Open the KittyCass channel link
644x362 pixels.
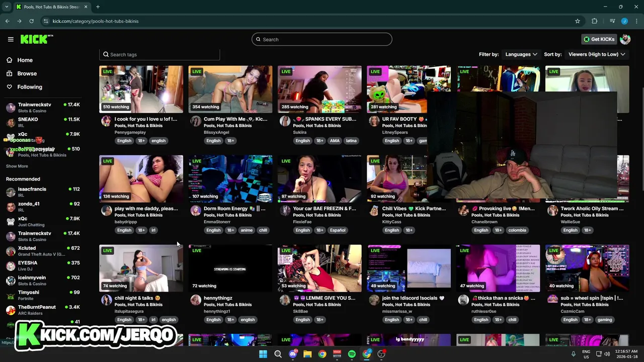pyautogui.click(x=391, y=222)
